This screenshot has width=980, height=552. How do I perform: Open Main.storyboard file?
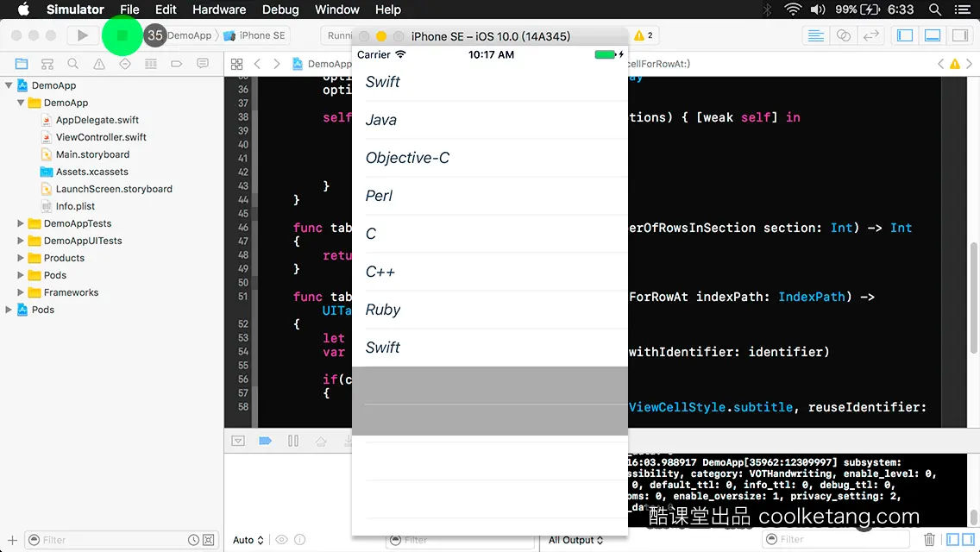coord(92,154)
